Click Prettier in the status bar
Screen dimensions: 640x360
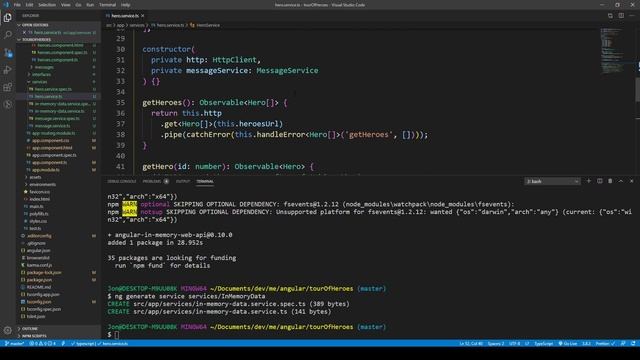pos(605,344)
